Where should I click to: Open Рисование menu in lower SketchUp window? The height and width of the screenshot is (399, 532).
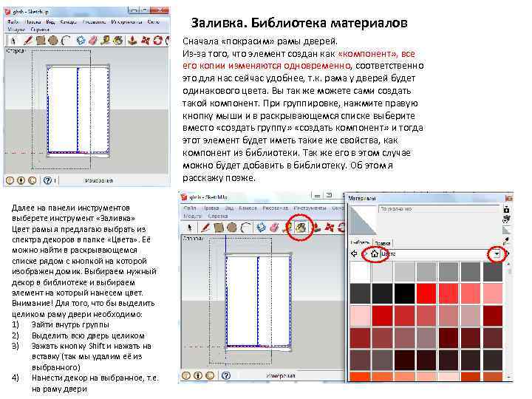click(275, 208)
